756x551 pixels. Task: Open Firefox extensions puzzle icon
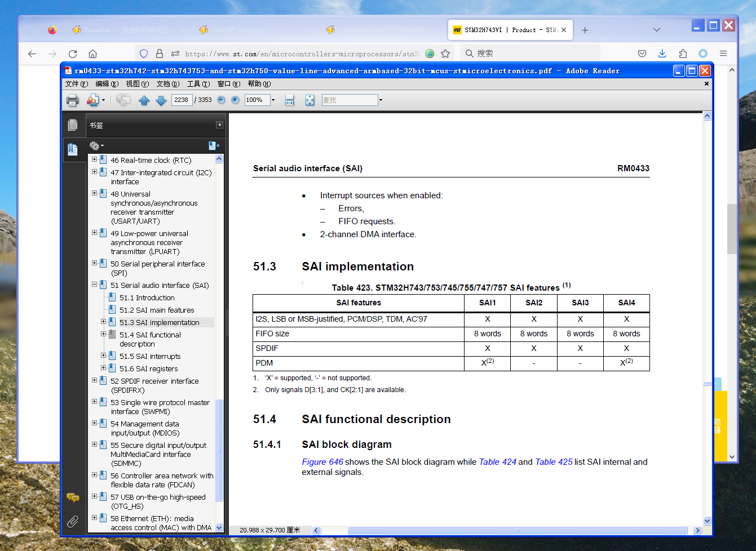pos(683,54)
